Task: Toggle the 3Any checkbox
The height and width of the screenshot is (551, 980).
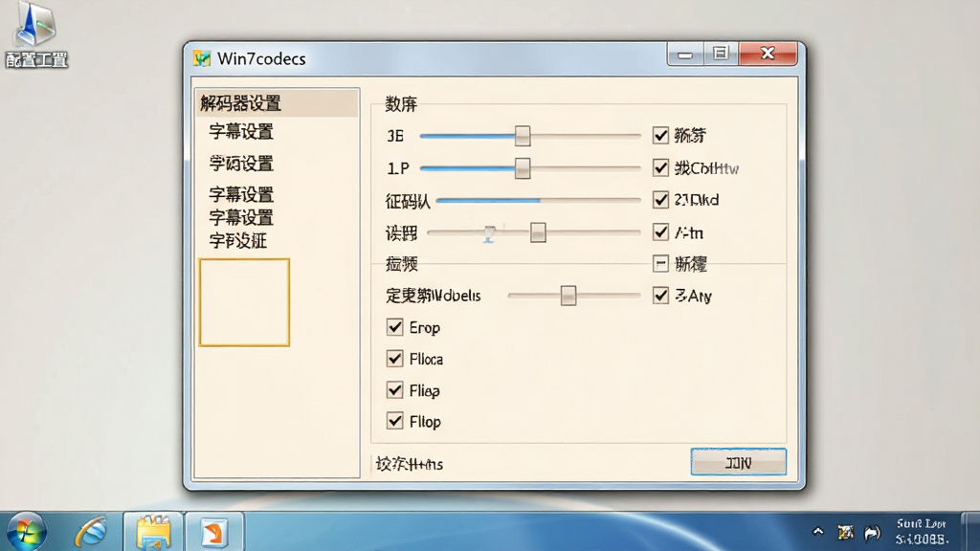Action: tap(660, 295)
